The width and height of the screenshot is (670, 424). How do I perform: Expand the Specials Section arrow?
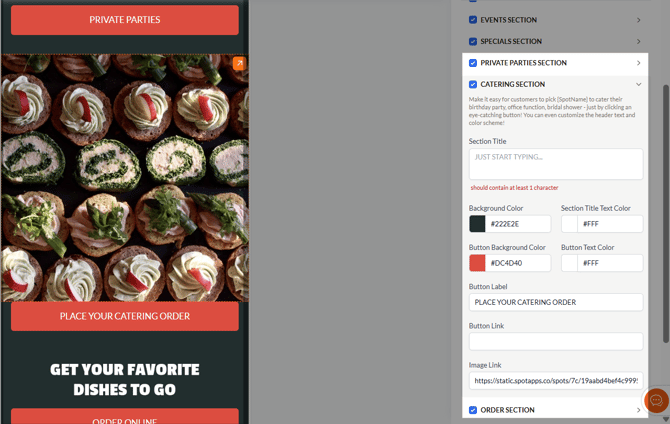pos(638,41)
